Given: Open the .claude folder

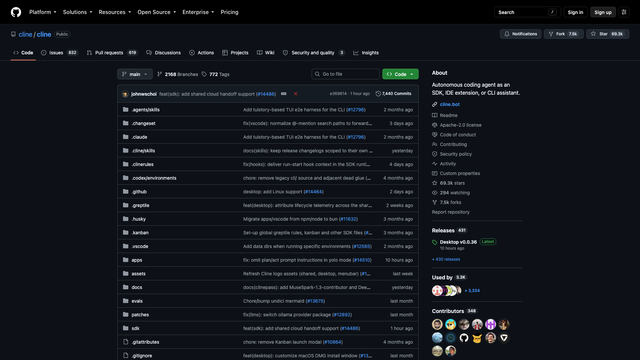Looking at the screenshot, I should (140, 137).
